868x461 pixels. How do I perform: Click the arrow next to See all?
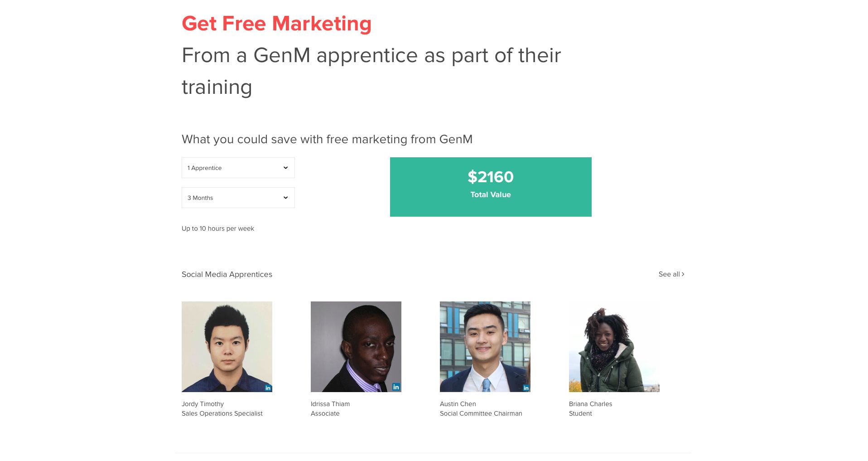pyautogui.click(x=683, y=274)
